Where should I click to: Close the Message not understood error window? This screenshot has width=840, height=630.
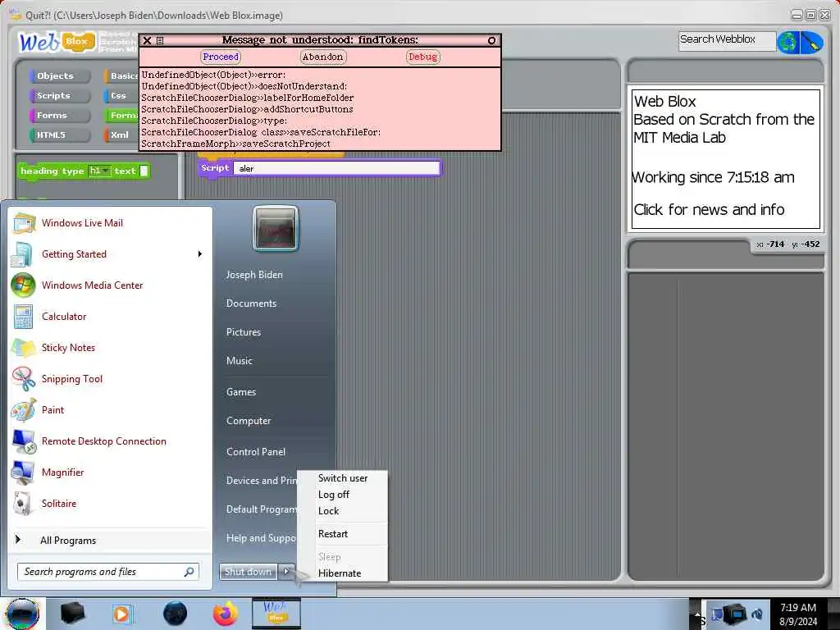(147, 40)
